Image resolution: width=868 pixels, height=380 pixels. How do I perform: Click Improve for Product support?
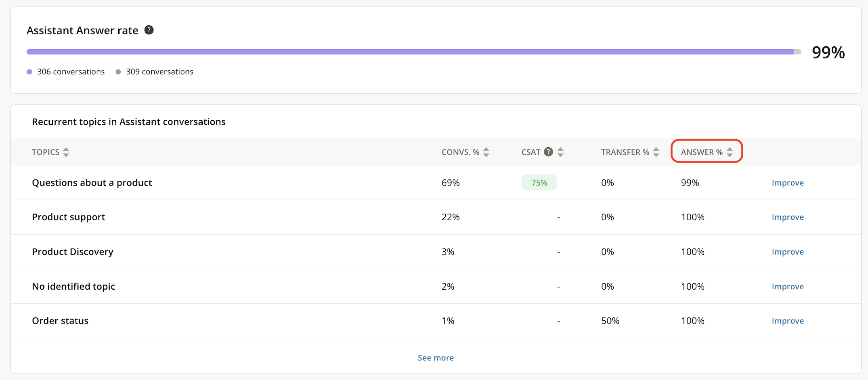point(787,217)
